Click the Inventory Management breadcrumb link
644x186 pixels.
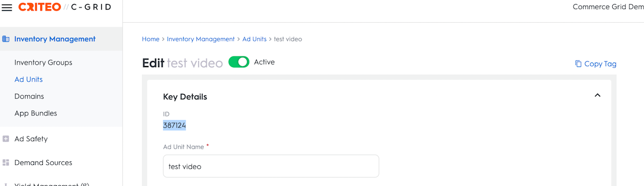(x=201, y=39)
